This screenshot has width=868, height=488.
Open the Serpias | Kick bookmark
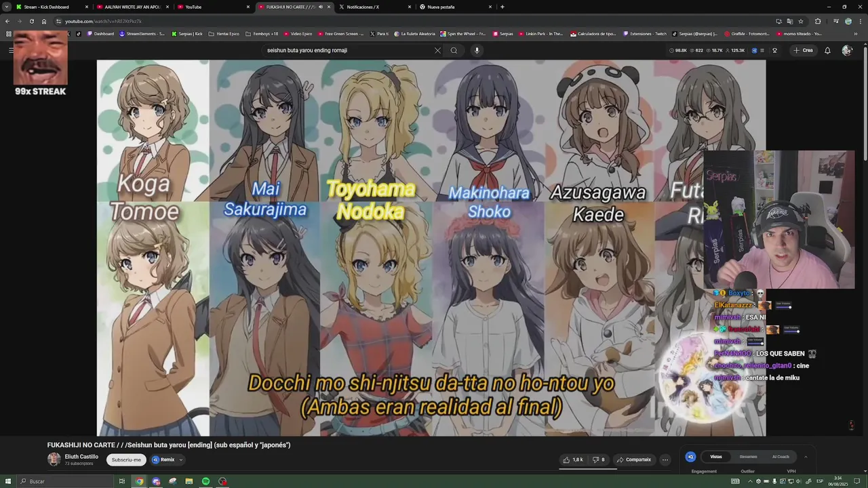pyautogui.click(x=187, y=33)
